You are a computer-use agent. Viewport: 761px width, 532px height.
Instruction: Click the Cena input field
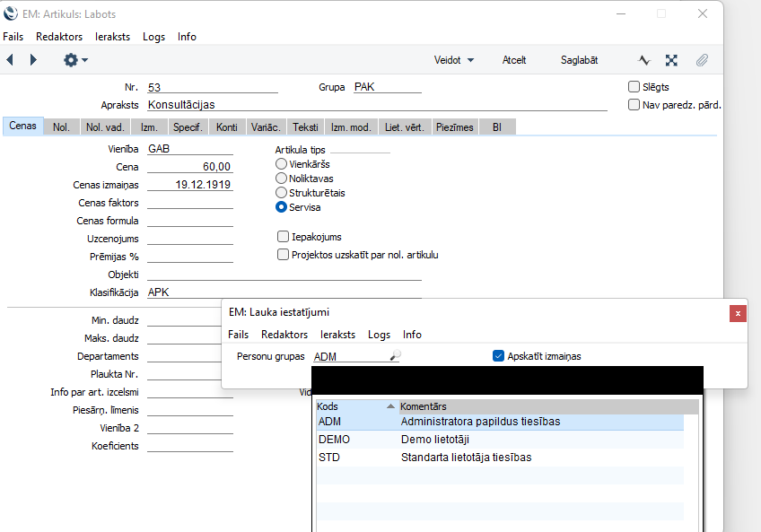coord(189,167)
